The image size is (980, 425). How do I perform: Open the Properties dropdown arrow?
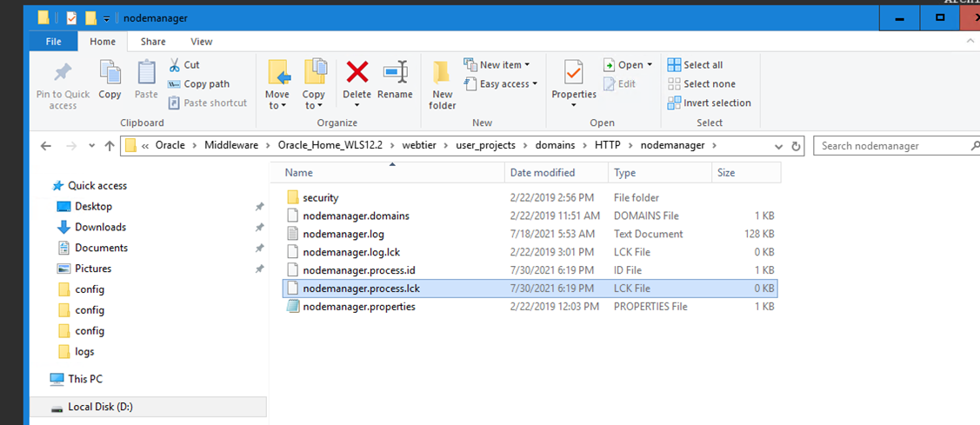[x=574, y=105]
